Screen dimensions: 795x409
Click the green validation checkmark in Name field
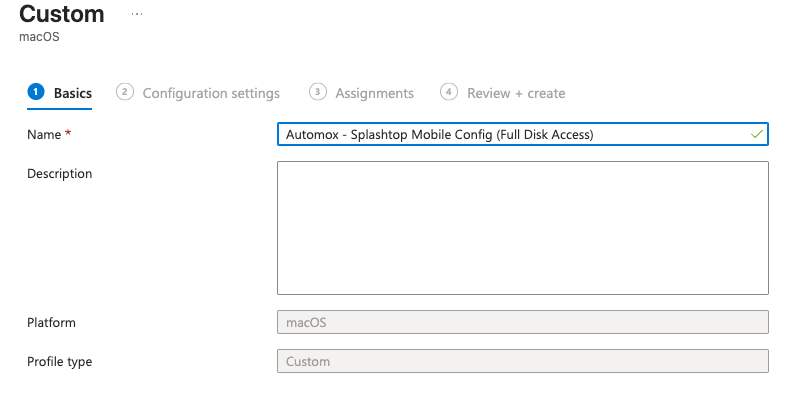click(x=757, y=134)
